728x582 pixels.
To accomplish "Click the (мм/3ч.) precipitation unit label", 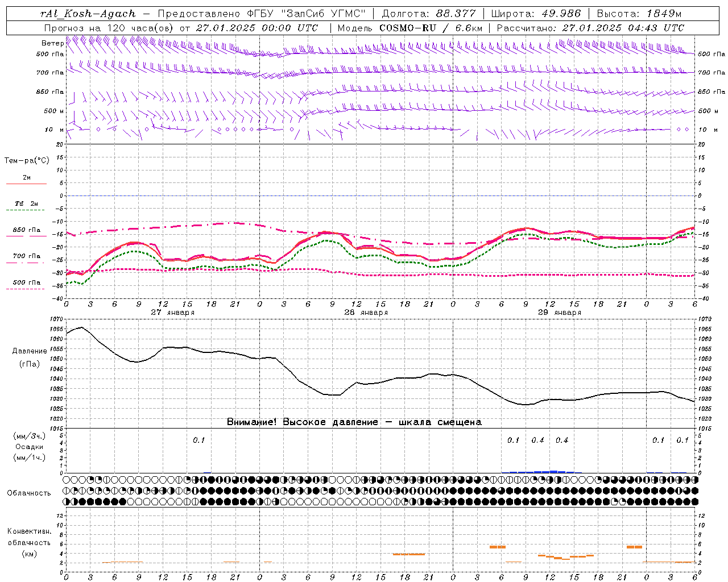I will [30, 436].
